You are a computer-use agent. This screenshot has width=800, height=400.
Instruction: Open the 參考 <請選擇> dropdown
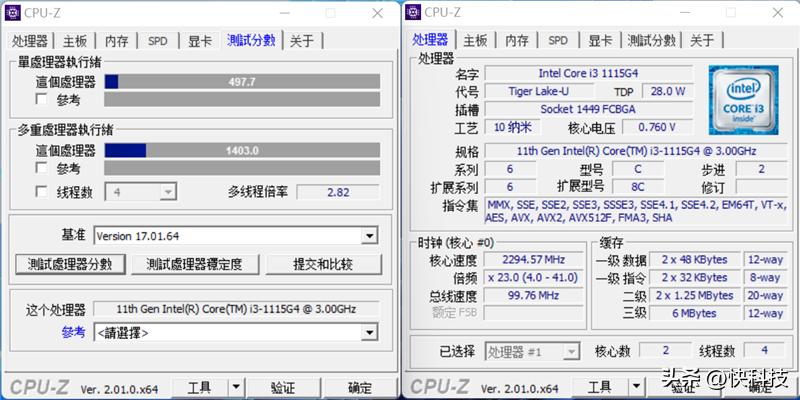(236, 333)
